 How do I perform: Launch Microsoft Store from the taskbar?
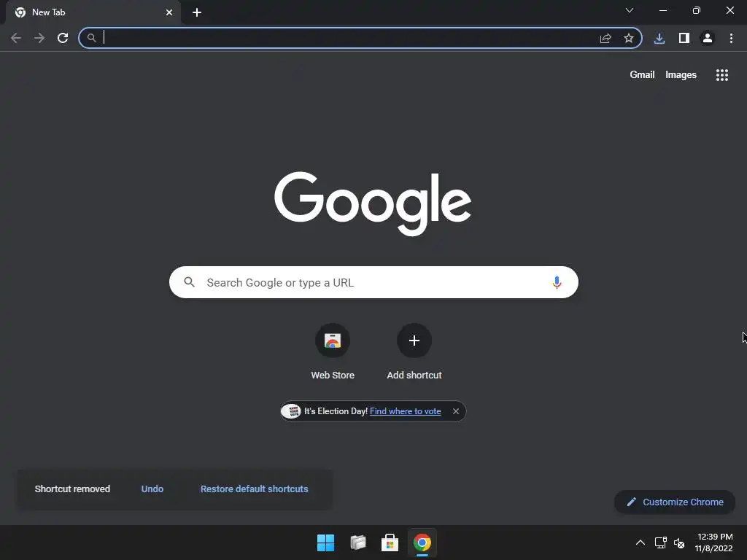tap(390, 542)
